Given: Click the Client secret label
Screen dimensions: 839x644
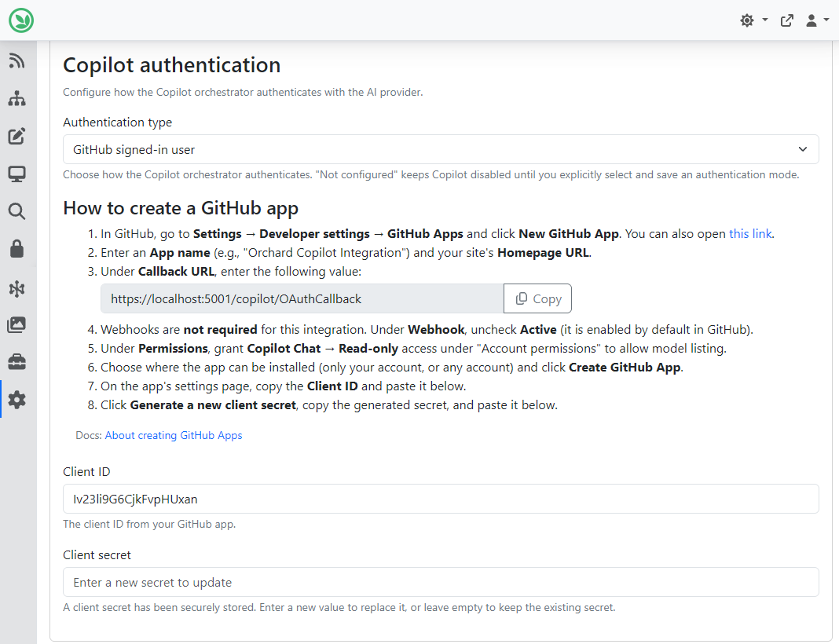Looking at the screenshot, I should click(x=97, y=555).
